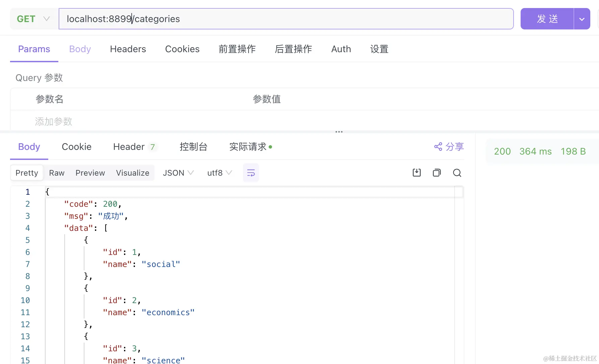Open the 实际请求 tab
Viewport: 599px width, 364px height.
click(x=251, y=147)
